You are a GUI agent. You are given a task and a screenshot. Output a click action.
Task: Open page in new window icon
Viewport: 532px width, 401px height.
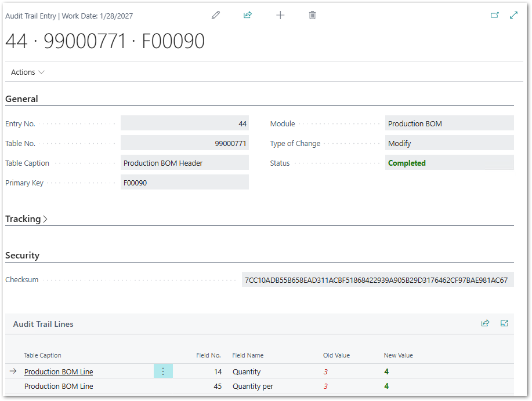495,16
